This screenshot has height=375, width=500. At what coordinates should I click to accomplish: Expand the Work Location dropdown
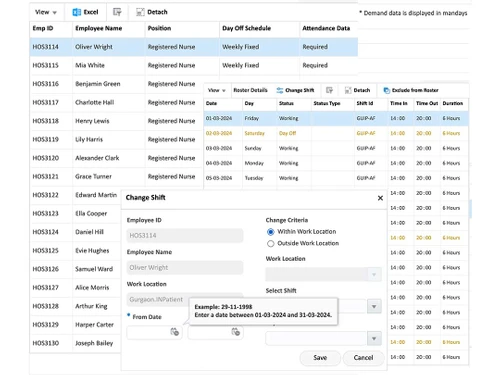pyautogui.click(x=374, y=275)
